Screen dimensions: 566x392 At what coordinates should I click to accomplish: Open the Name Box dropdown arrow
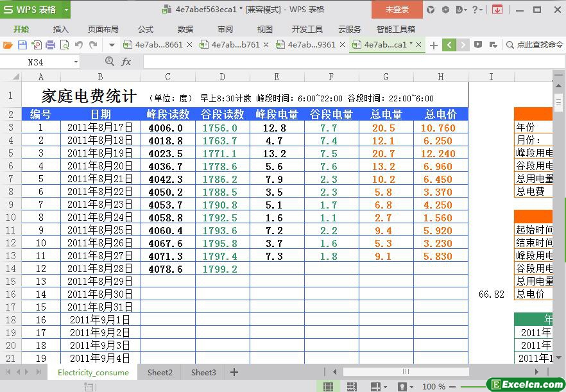pos(76,62)
